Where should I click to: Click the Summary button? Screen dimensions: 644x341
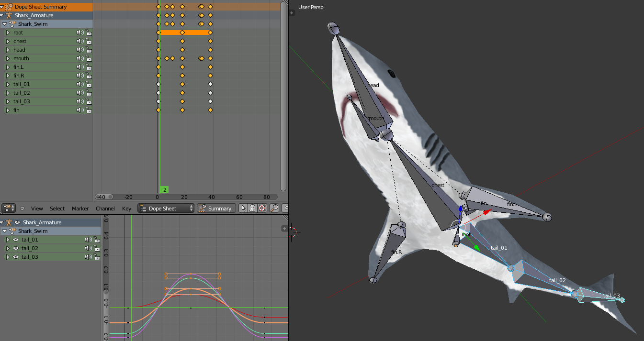[215, 208]
